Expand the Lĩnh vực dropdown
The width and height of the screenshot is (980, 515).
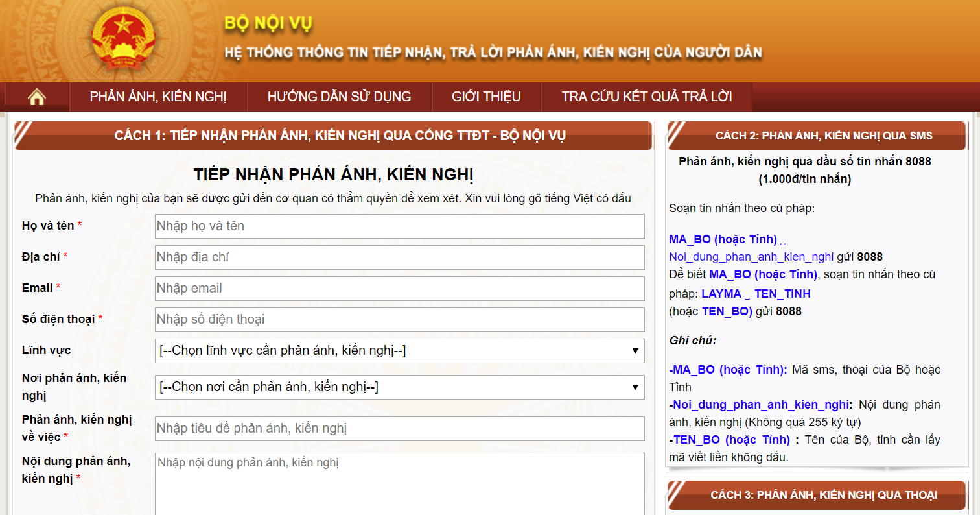click(x=399, y=351)
